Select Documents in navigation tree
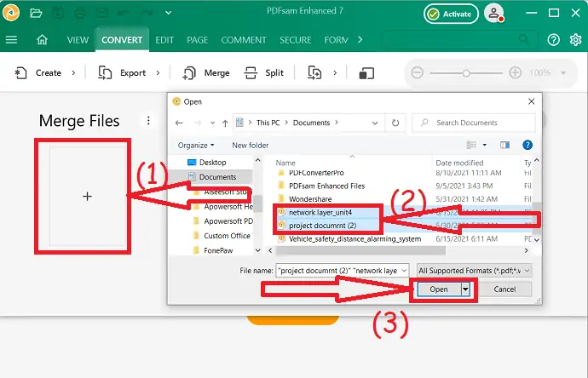 click(212, 177)
